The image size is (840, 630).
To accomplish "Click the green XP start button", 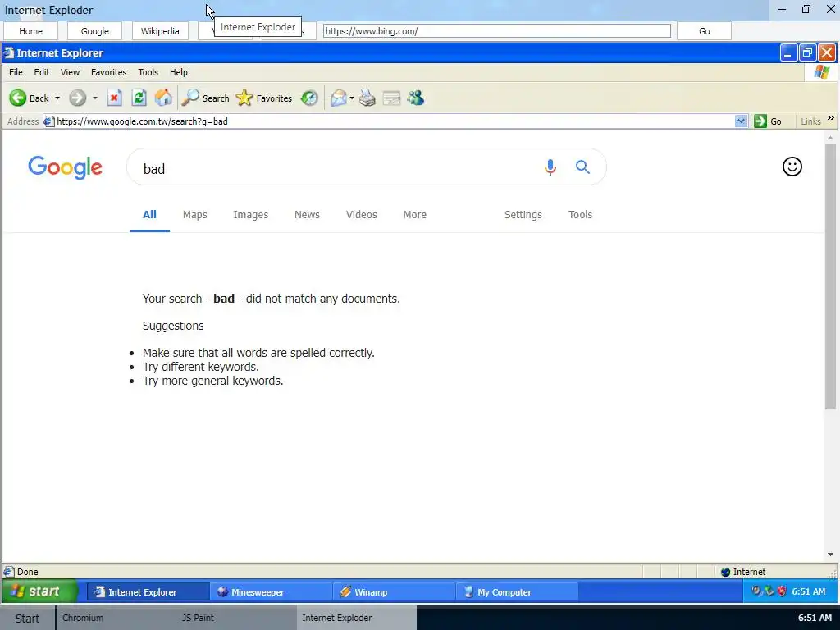I will [x=39, y=591].
